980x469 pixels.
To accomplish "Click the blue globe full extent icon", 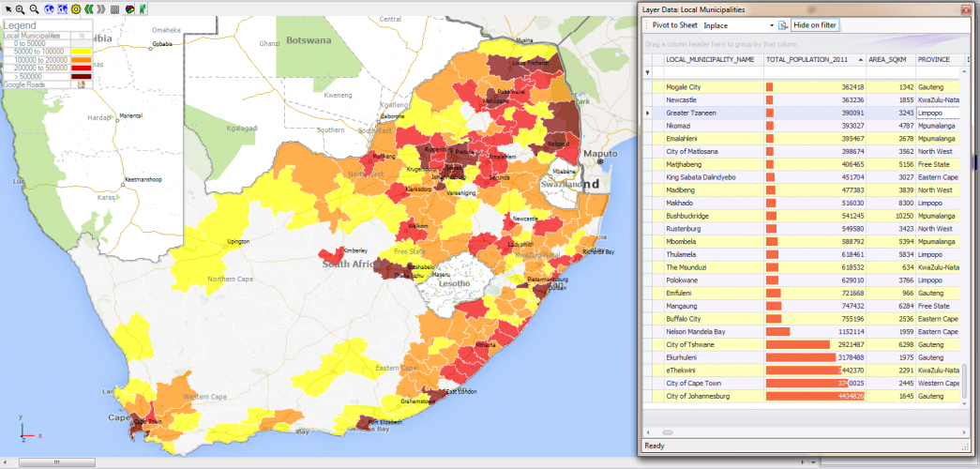I will (49, 9).
